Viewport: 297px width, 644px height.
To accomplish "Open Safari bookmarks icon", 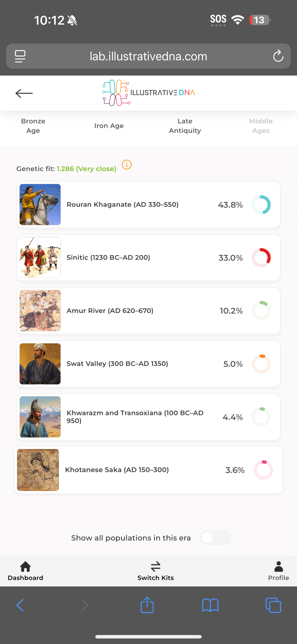I will (x=210, y=605).
